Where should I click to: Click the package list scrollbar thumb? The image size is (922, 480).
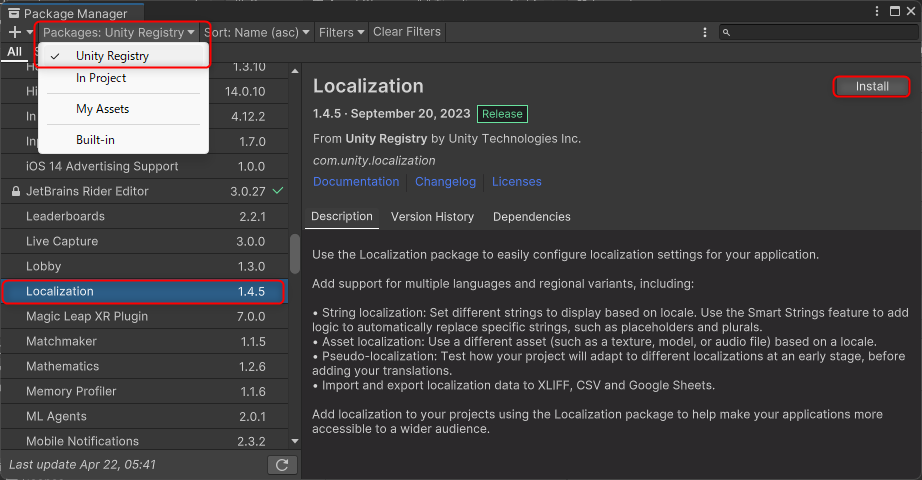[x=294, y=254]
